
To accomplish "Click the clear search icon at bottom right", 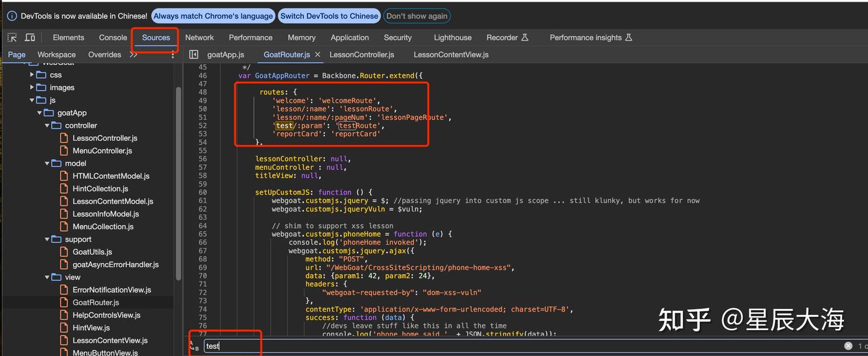I will [x=849, y=346].
